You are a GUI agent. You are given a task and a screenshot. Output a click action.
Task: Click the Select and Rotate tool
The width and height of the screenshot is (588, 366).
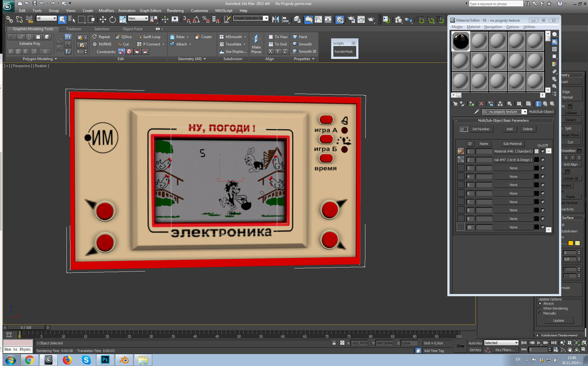tap(113, 20)
